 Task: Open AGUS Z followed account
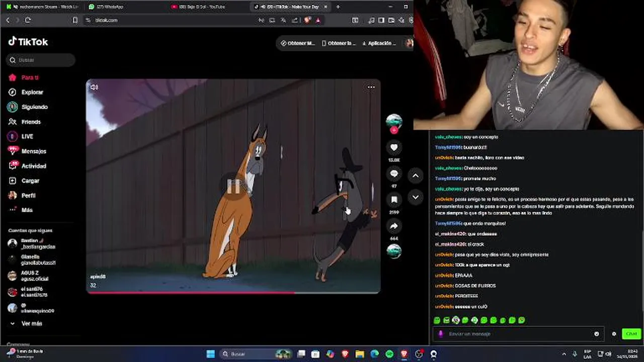click(29, 276)
